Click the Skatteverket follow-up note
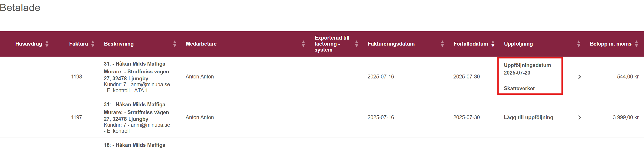Viewport: 644px width, 150px height. [519, 88]
